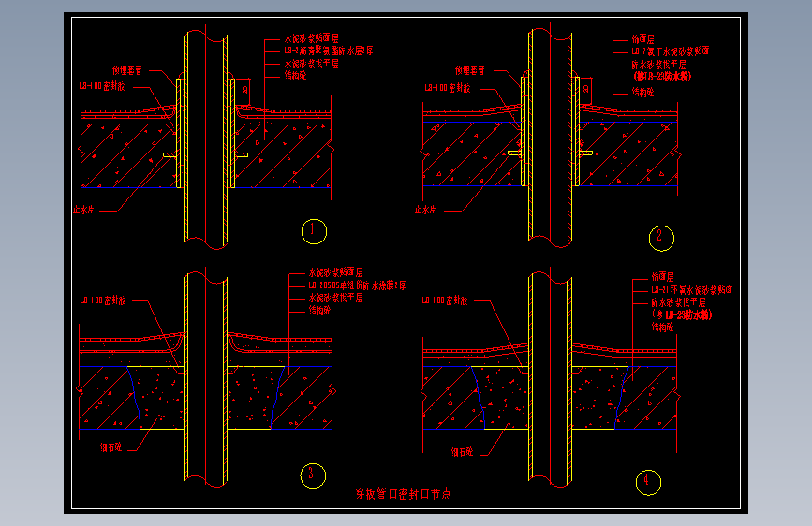Click 细石砼 label in detail 3

111,447
